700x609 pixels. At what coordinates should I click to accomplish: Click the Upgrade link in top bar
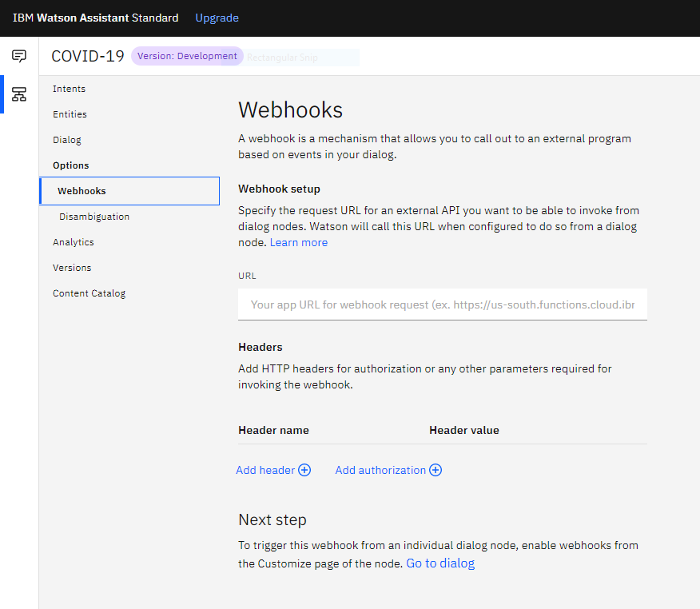(217, 18)
